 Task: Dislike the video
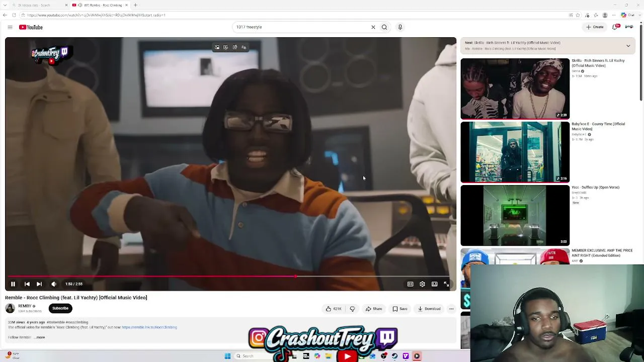point(352,309)
